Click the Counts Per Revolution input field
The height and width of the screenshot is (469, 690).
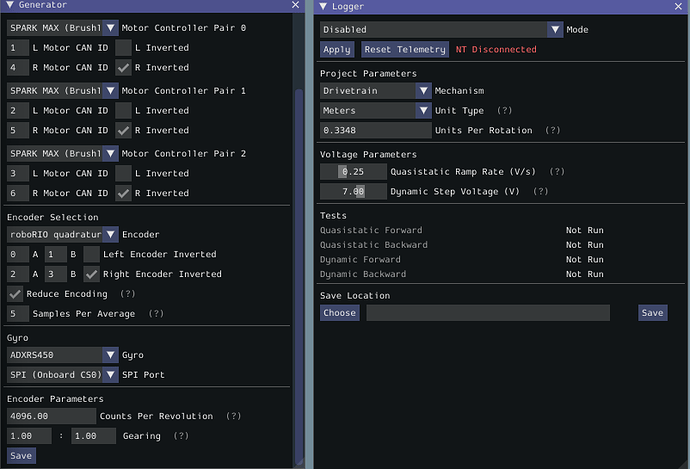pyautogui.click(x=51, y=416)
